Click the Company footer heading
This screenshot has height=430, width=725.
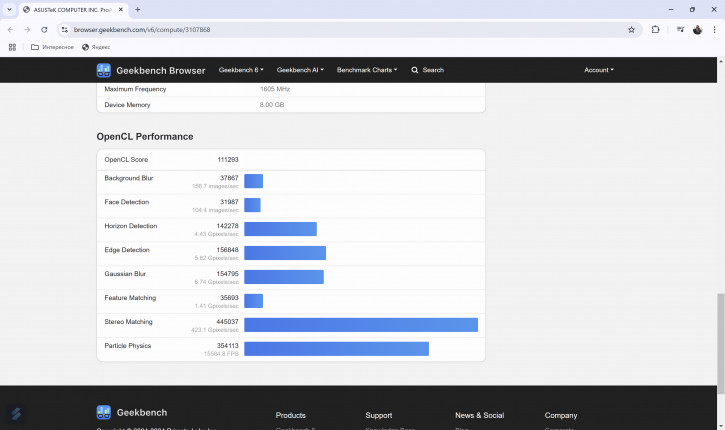(561, 415)
